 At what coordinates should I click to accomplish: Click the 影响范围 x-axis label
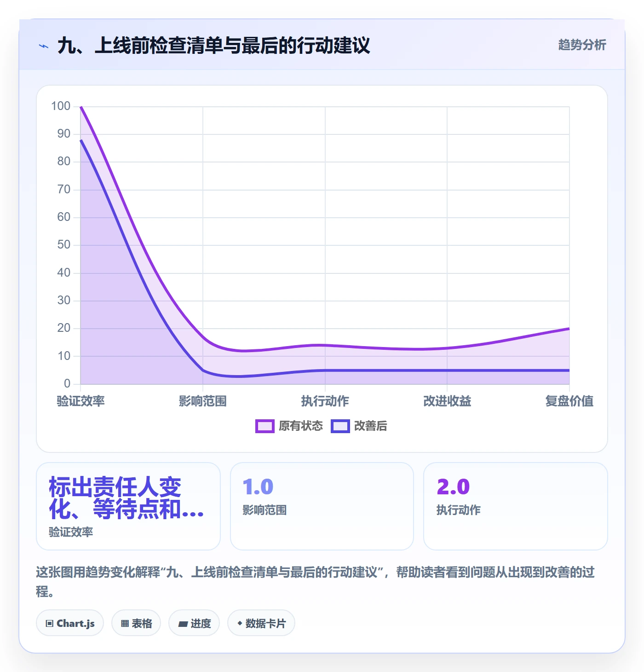click(203, 401)
